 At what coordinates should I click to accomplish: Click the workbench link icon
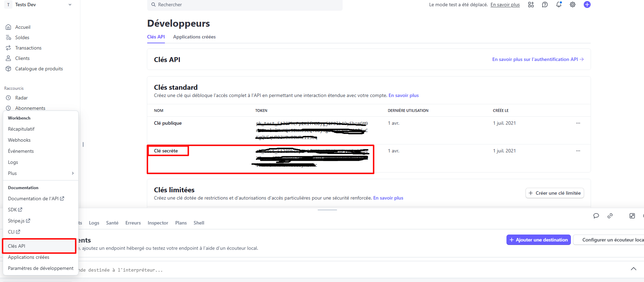pos(610,215)
